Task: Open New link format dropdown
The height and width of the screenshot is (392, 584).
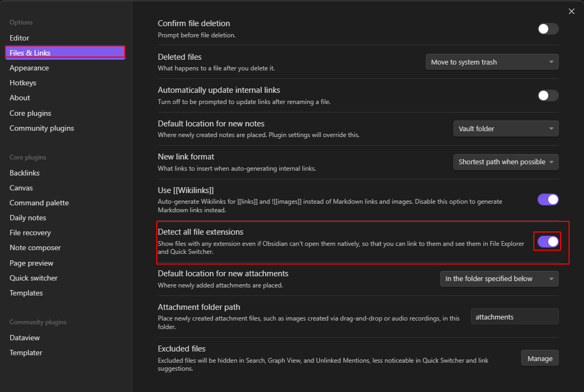Action: [506, 162]
